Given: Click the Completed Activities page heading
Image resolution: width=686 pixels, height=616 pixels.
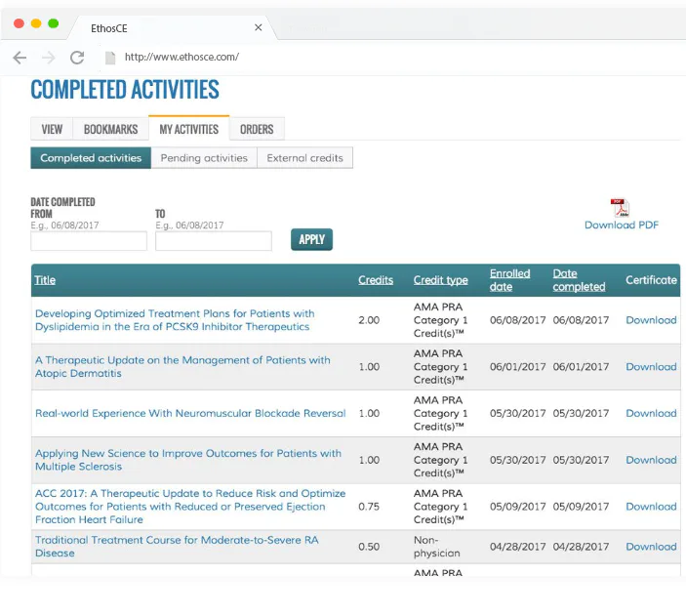Looking at the screenshot, I should click(x=125, y=90).
